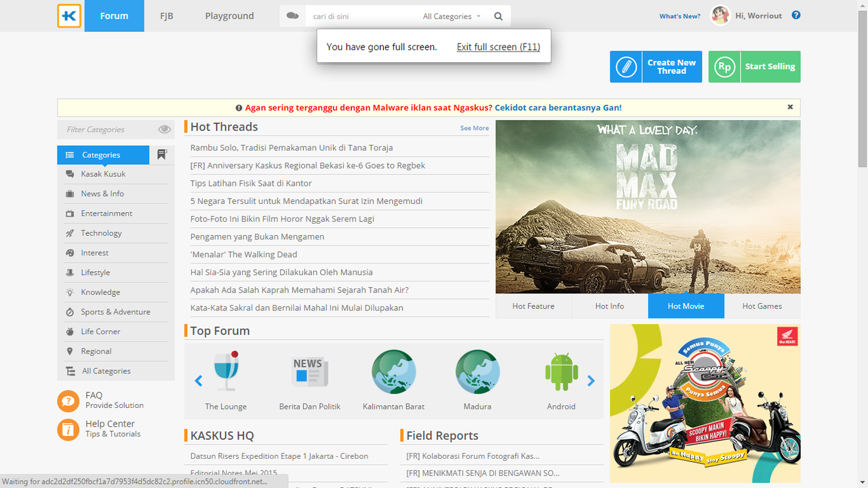
Task: Open the Worriout profile avatar
Action: pos(720,16)
